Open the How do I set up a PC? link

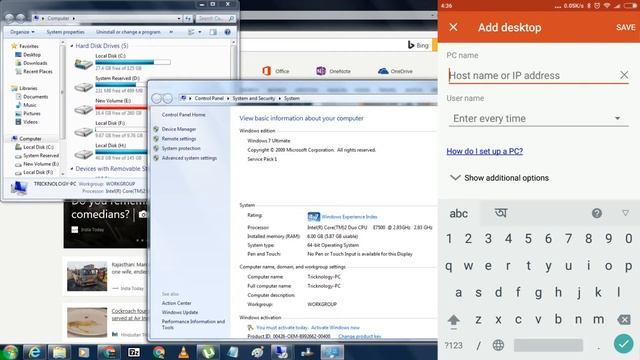(x=484, y=151)
